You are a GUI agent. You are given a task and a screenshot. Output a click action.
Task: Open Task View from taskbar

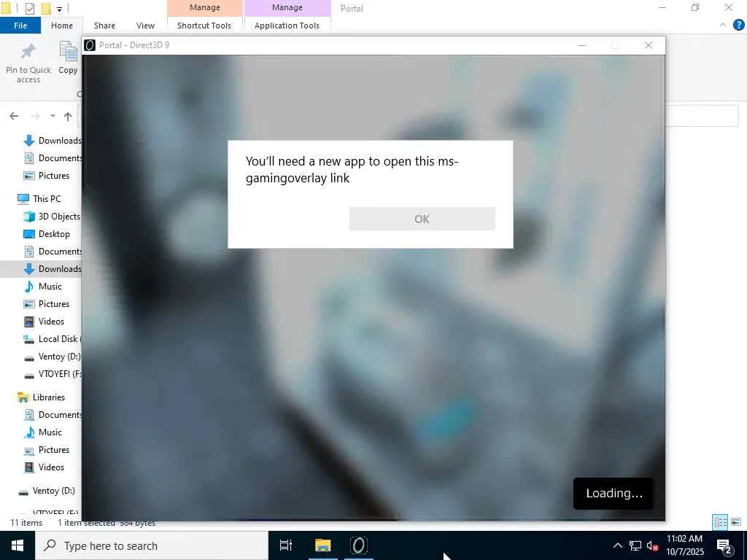point(286,545)
